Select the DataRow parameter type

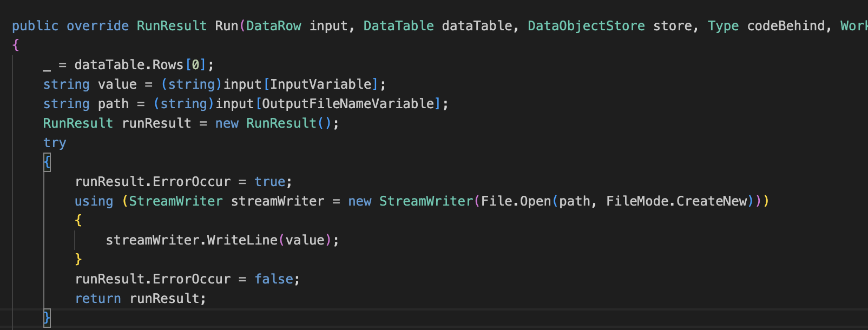pos(273,26)
